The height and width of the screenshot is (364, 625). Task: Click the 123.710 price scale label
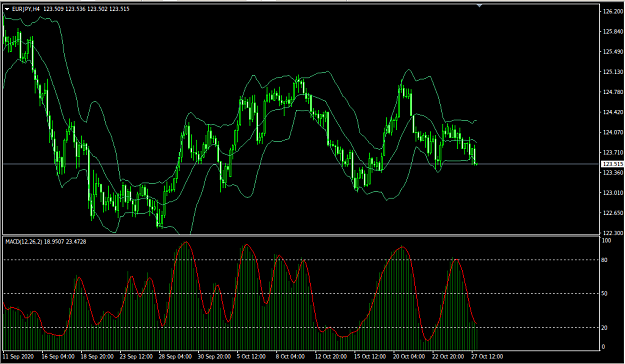[x=613, y=152]
